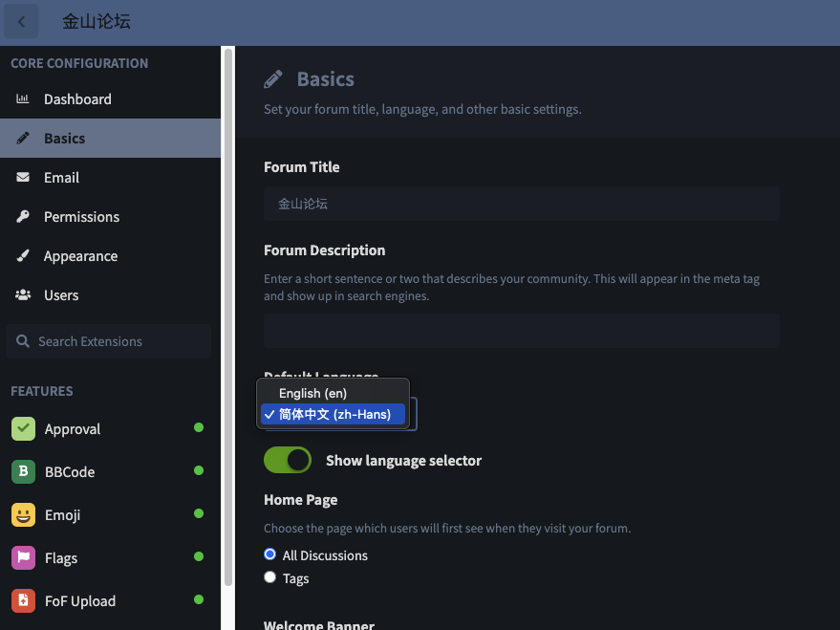Click the 金山论坛 forum title link

[97, 22]
